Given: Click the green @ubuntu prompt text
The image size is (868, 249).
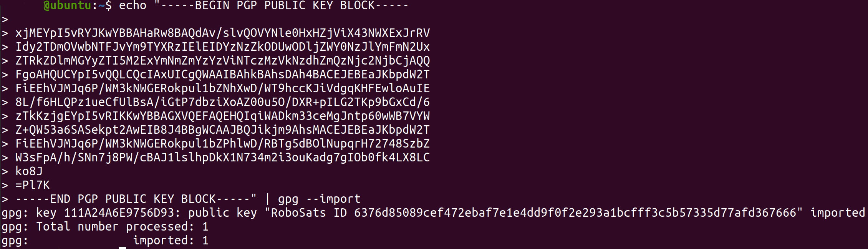Looking at the screenshot, I should 67,5.
